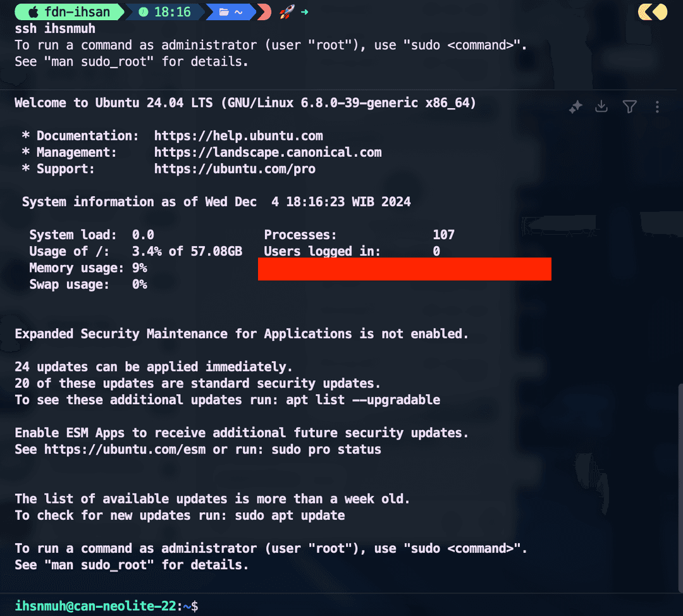This screenshot has height=616, width=683.
Task: Click the "ssh ihsnmuh" command line
Action: click(55, 28)
